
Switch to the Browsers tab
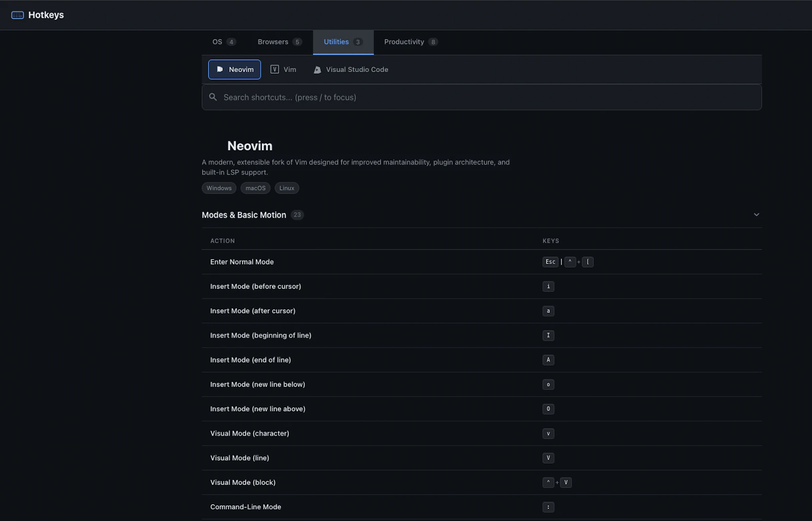(280, 42)
